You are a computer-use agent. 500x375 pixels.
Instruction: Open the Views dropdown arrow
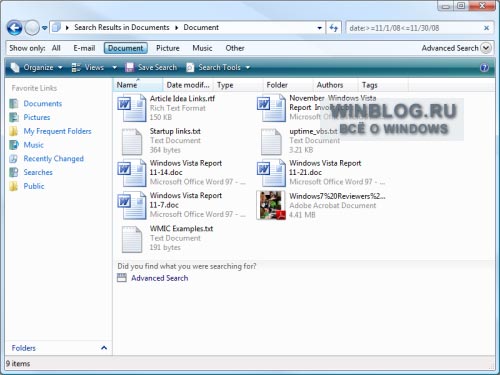[x=114, y=68]
